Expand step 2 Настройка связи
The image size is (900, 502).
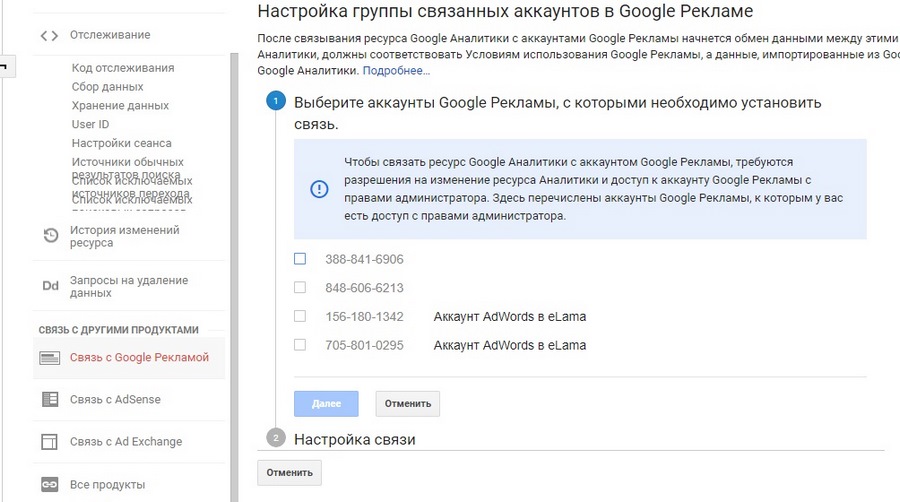[355, 439]
